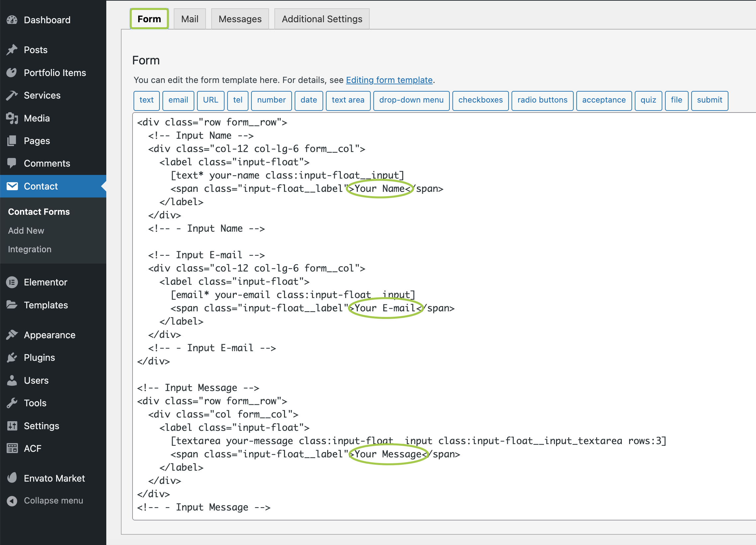Click the Plugins plug icon
Screen dimensions: 756x545
pos(12,357)
